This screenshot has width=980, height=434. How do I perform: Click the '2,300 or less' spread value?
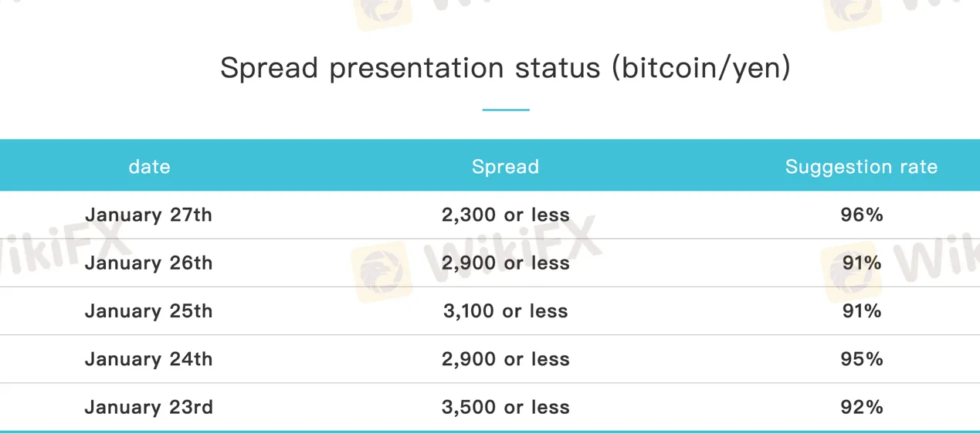click(505, 215)
